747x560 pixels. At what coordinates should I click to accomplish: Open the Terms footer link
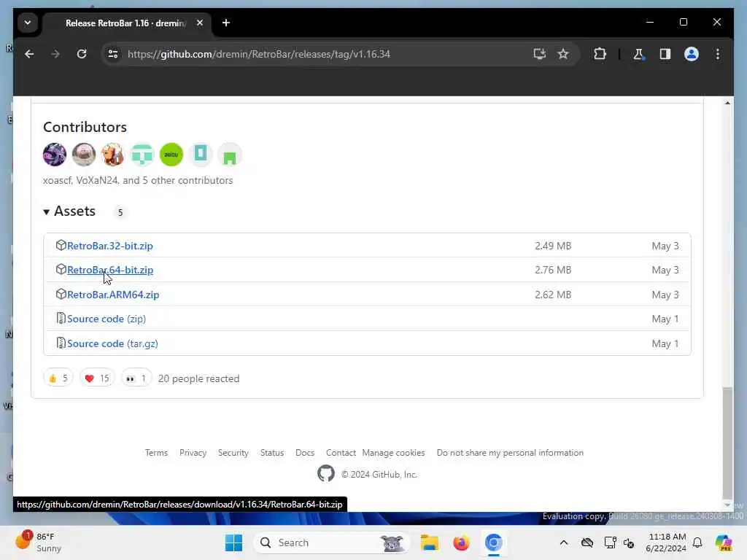pyautogui.click(x=156, y=453)
